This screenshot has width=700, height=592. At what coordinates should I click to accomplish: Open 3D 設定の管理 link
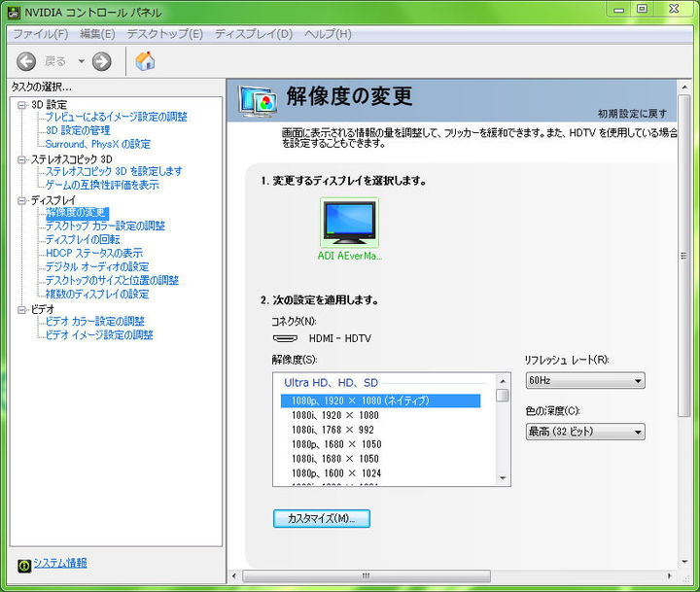(x=78, y=130)
